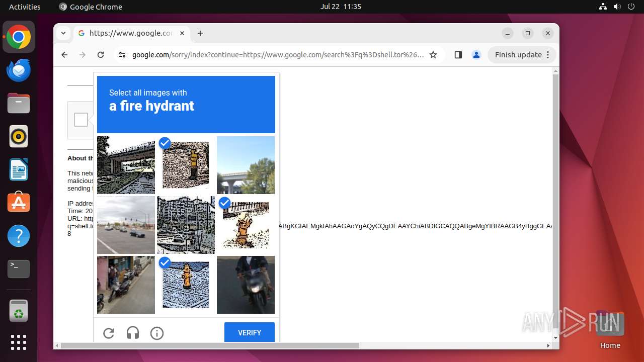Launch Rhythmbox from the dock
The width and height of the screenshot is (644, 362).
(x=19, y=137)
